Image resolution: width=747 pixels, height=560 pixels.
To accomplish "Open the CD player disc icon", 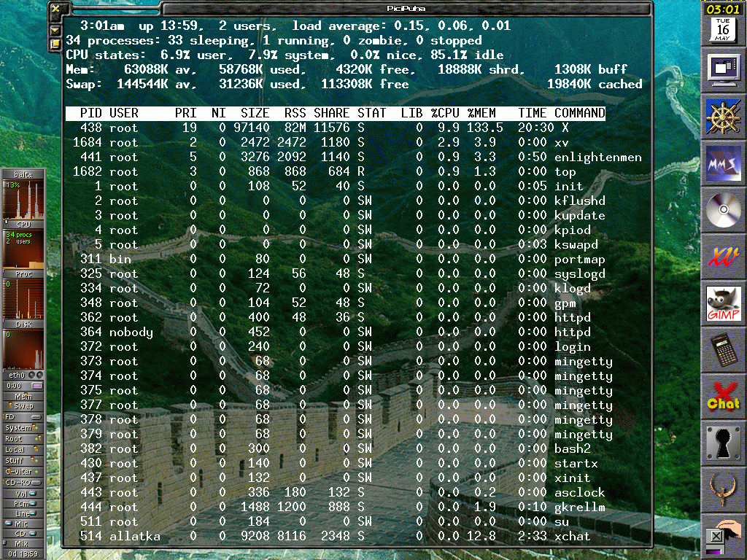I will coord(723,210).
